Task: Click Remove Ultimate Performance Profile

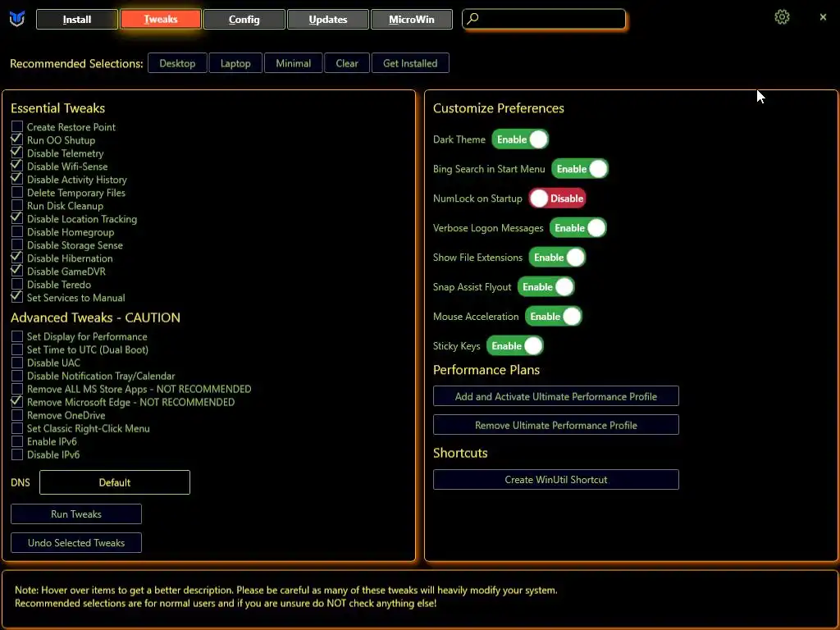Action: [556, 425]
